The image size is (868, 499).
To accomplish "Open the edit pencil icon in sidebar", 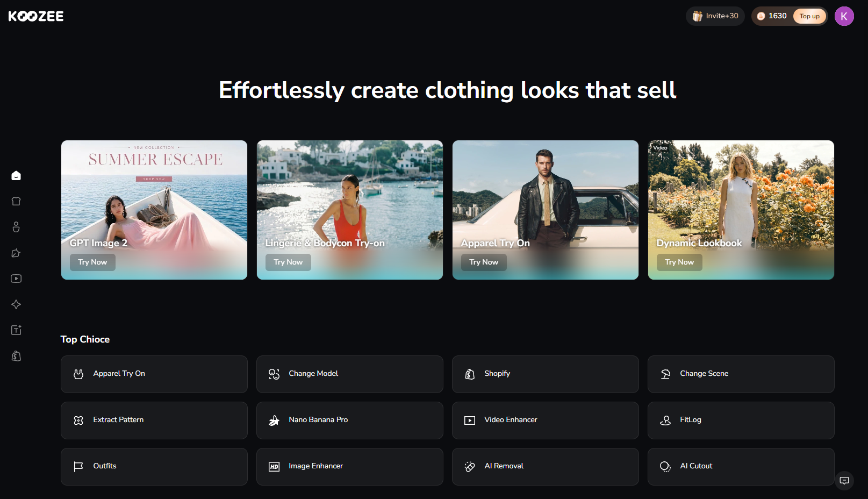I will 16,253.
